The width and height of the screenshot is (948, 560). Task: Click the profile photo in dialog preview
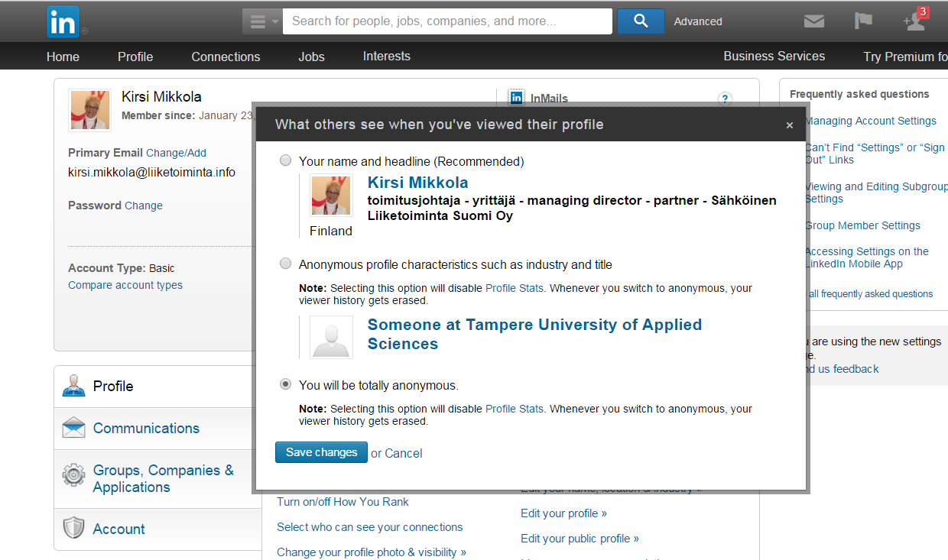(x=331, y=196)
